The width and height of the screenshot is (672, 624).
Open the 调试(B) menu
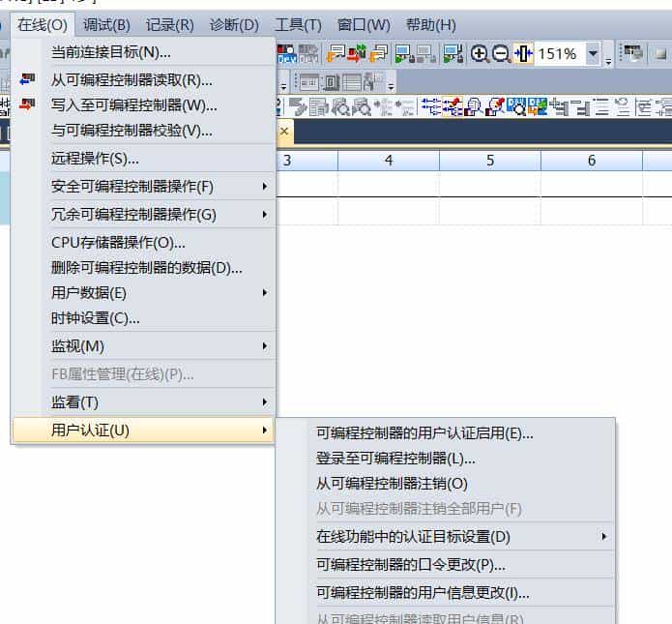(106, 25)
